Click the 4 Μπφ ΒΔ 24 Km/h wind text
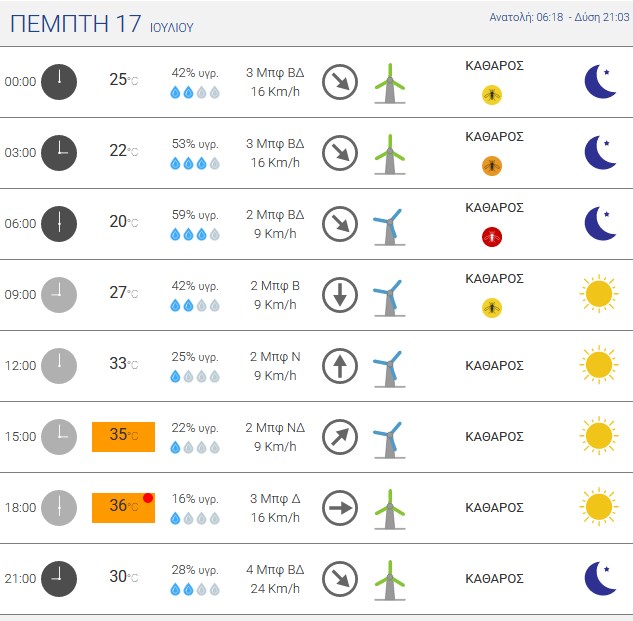Screen dimensions: 633x621 click(x=275, y=579)
